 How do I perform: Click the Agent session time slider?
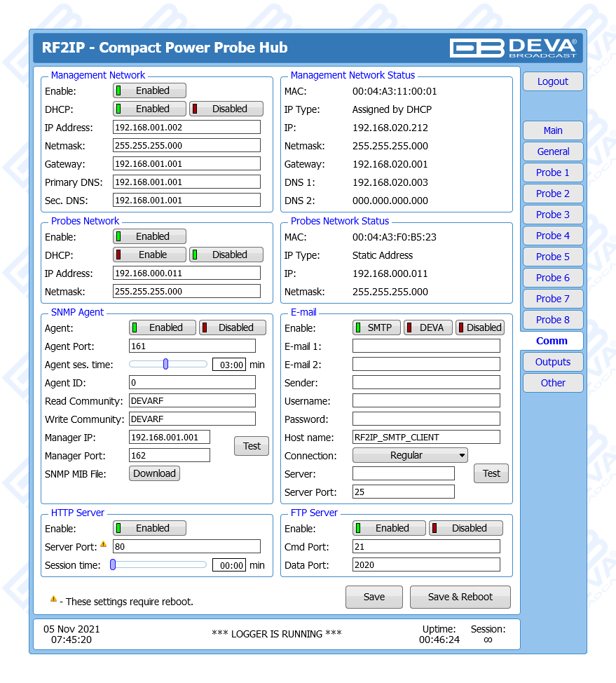pyautogui.click(x=167, y=364)
